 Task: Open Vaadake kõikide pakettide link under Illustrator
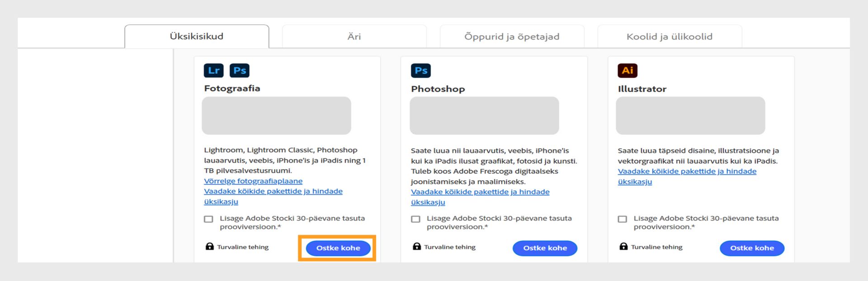point(687,171)
